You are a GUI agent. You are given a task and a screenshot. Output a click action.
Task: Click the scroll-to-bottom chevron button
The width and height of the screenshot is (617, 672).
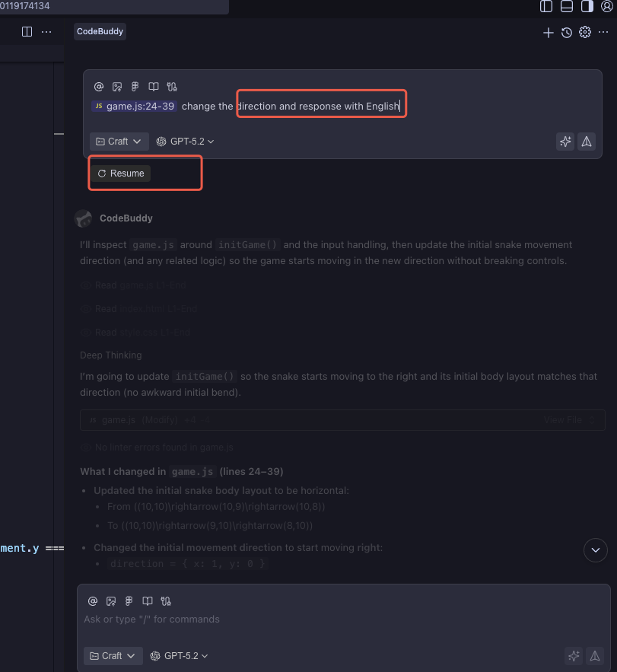coord(596,550)
